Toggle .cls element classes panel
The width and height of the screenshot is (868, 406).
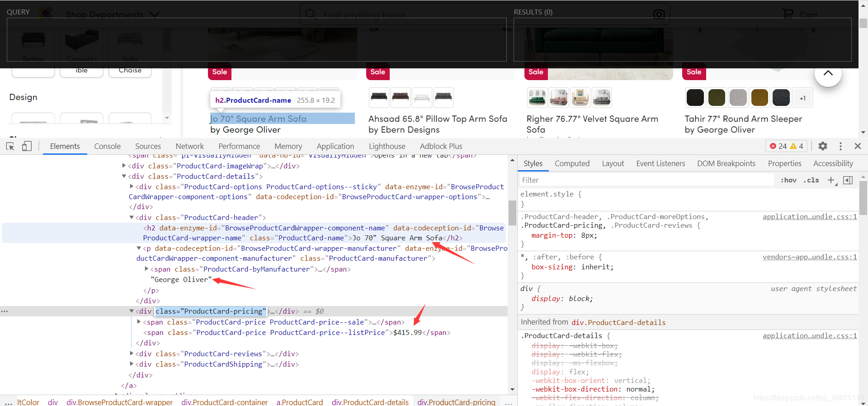coord(811,180)
